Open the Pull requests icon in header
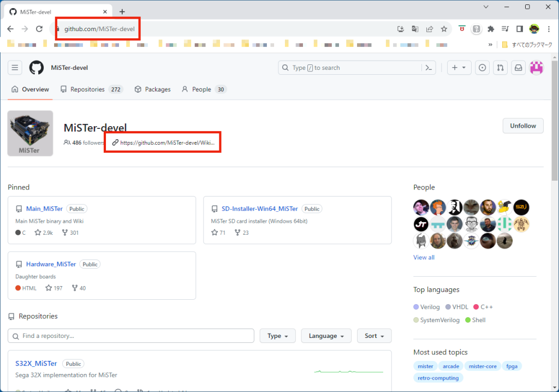Screen dimensions: 559x392 click(x=500, y=68)
